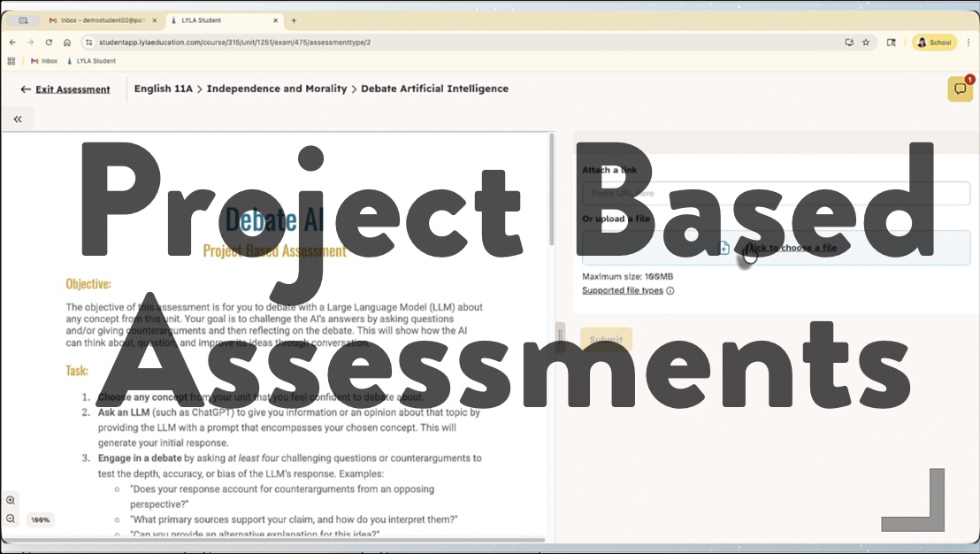The width and height of the screenshot is (980, 554).
Task: Click the address bar URL
Action: click(x=235, y=42)
